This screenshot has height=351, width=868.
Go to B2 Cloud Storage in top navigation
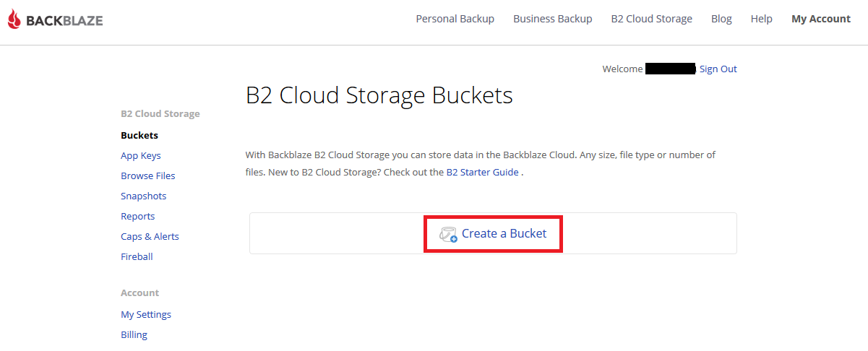651,19
